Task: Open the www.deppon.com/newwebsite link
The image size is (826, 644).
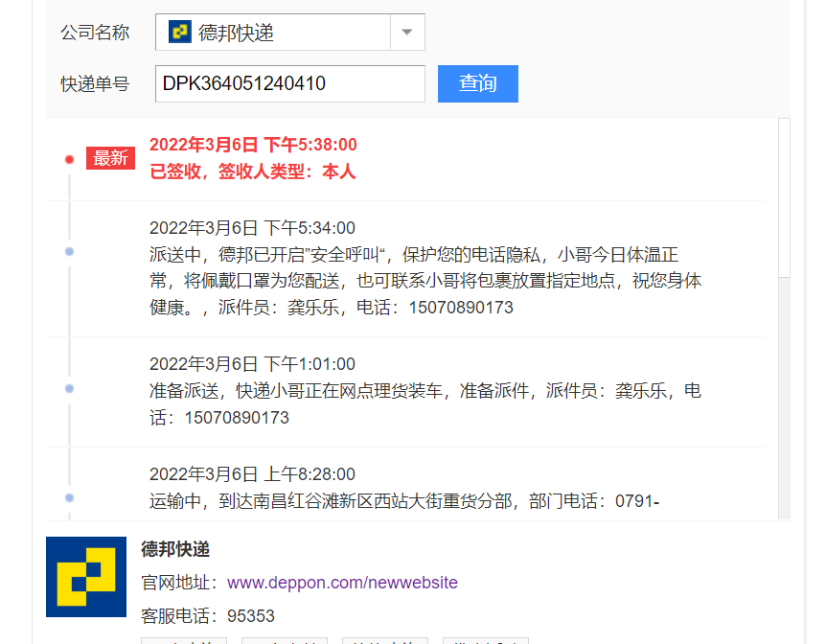Action: [342, 583]
